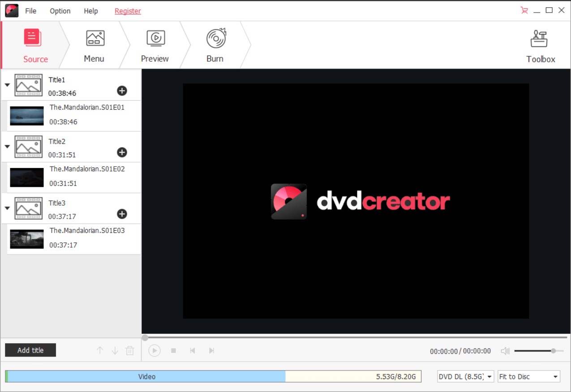Screen dimensions: 571x392
Task: Open the File menu
Action: pos(31,11)
